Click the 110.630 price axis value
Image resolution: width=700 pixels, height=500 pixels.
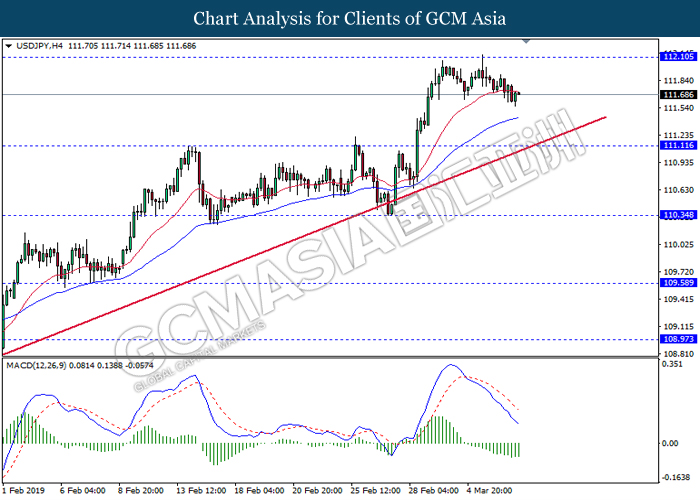[679, 190]
